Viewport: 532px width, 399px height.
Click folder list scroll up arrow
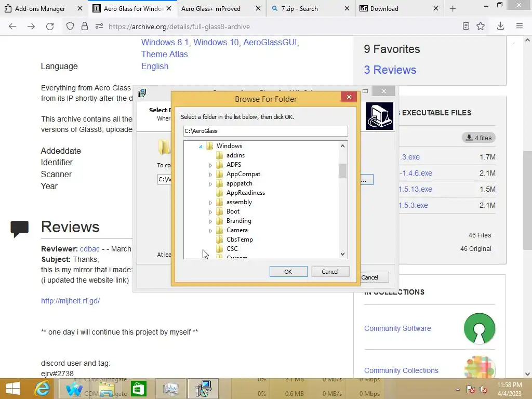tap(342, 146)
